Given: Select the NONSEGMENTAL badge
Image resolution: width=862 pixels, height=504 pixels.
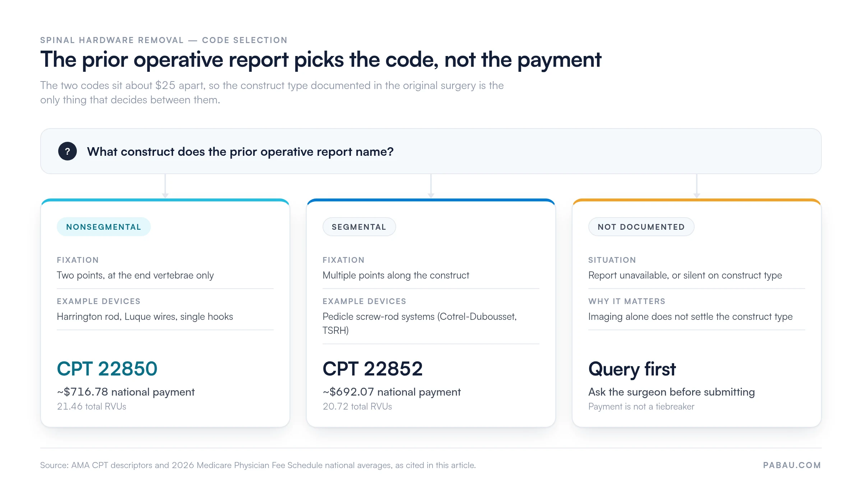Looking at the screenshot, I should point(104,227).
